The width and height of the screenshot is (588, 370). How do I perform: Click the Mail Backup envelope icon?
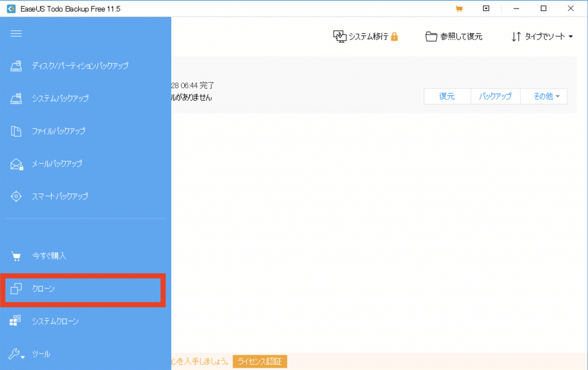[x=16, y=164]
